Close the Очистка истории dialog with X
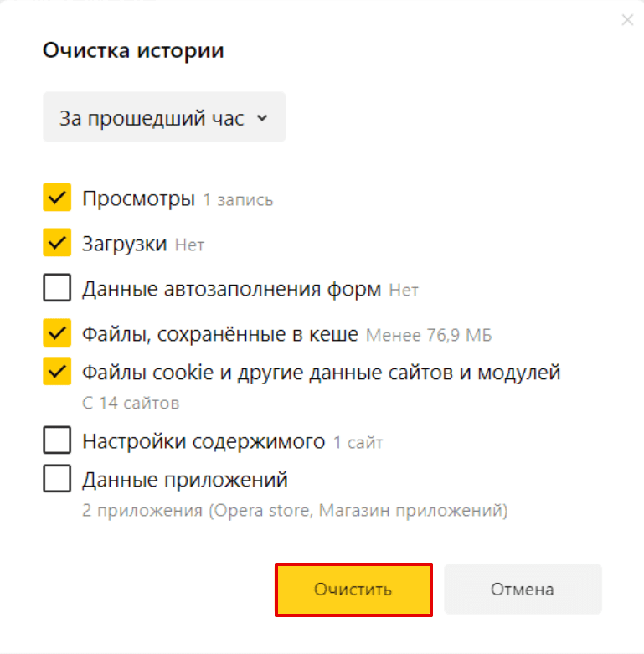 coord(627,19)
